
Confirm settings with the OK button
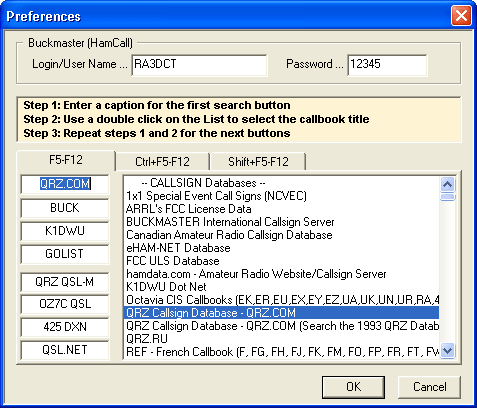pyautogui.click(x=353, y=387)
